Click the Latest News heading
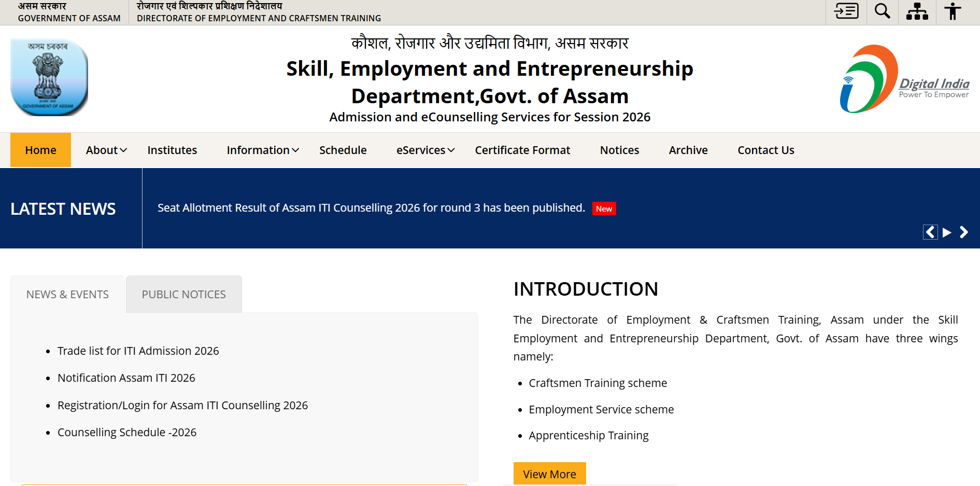The width and height of the screenshot is (980, 486). pos(63,209)
